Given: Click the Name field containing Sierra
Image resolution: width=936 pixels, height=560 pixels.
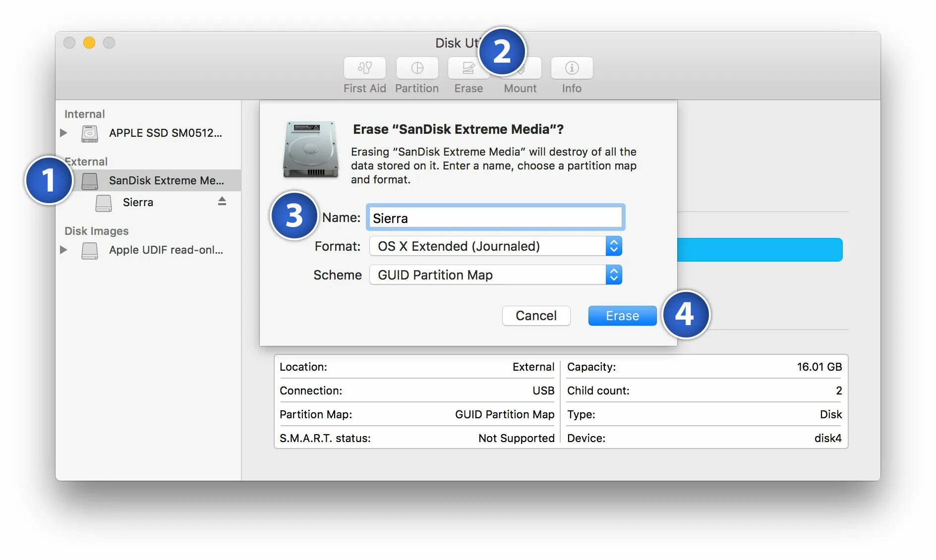Looking at the screenshot, I should click(495, 218).
